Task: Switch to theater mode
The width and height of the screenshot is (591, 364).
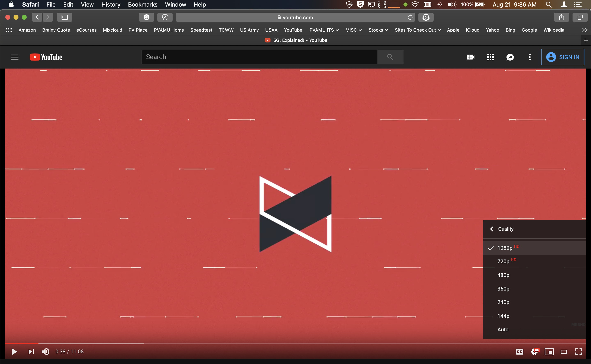Action: pyautogui.click(x=564, y=352)
